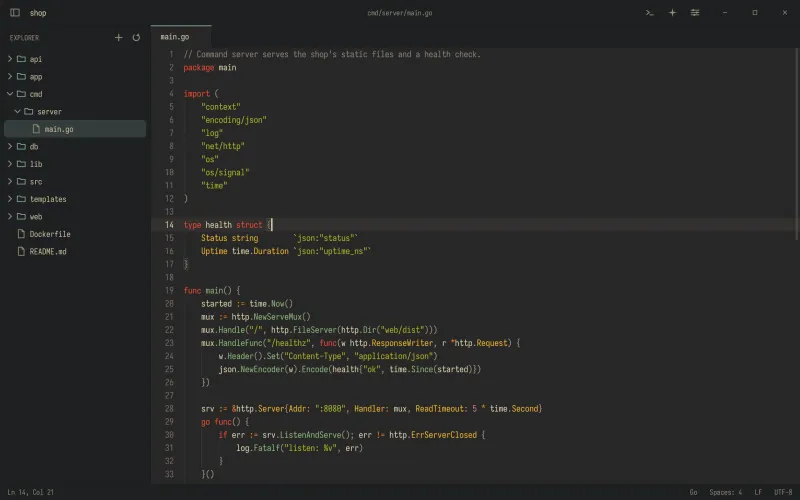Click the http.ErrServerClosed text
This screenshot has width=800, height=500.
tap(433, 435)
